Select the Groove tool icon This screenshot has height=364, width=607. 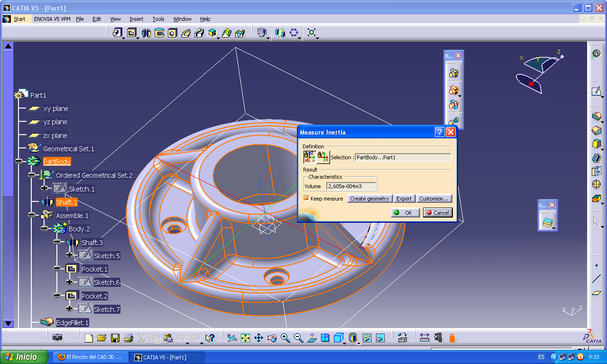point(159,33)
